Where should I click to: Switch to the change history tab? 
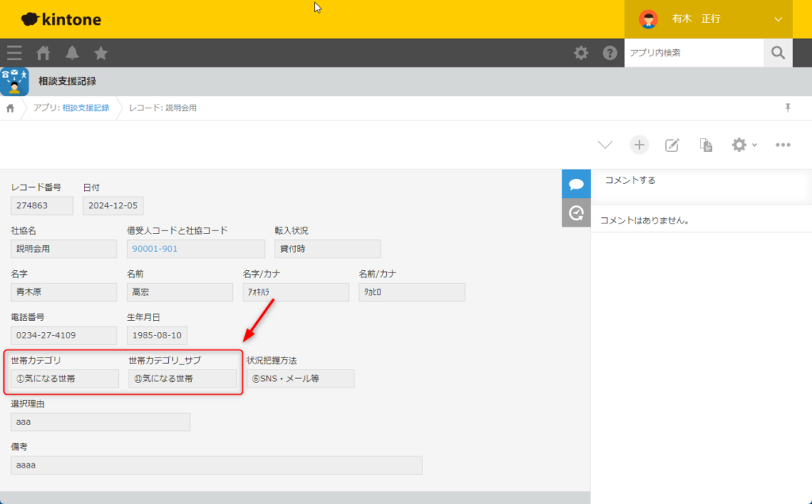(576, 212)
